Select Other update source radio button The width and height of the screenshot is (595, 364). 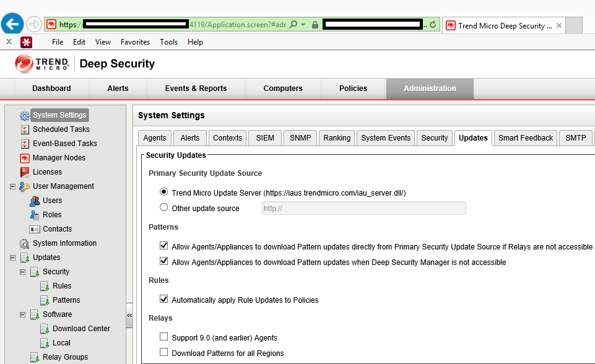point(163,207)
